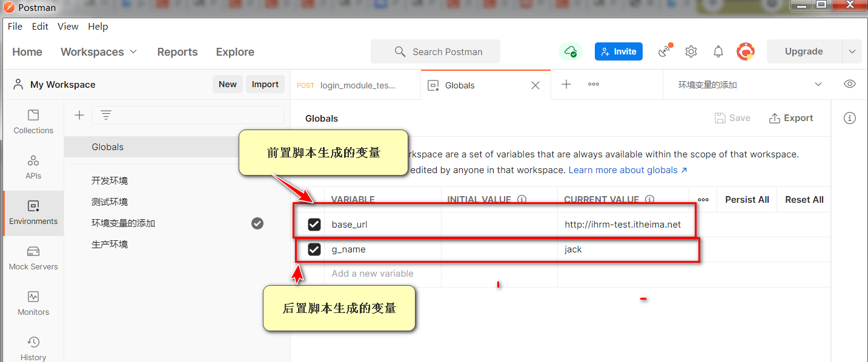Click the Save button
Viewport: 868px width, 362px height.
click(x=732, y=118)
